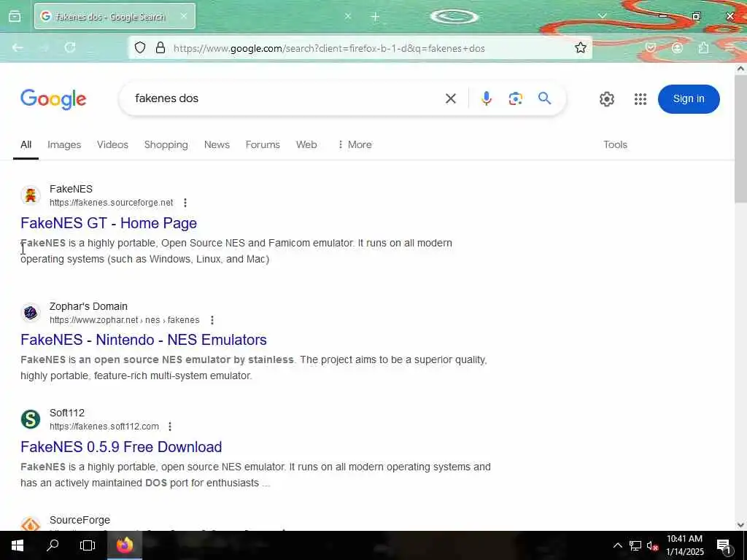Open Windows taskbar search
Viewport: 747px width, 560px height.
coord(53,545)
